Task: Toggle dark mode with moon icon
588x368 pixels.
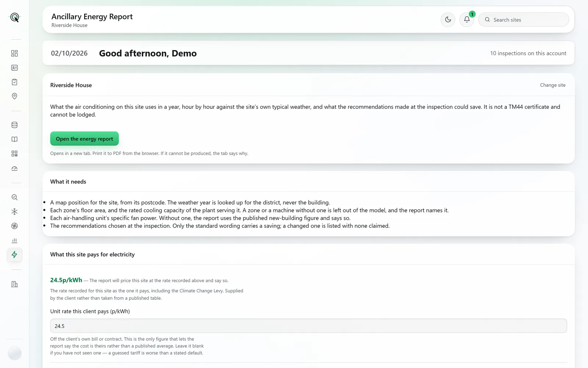Action: (448, 20)
